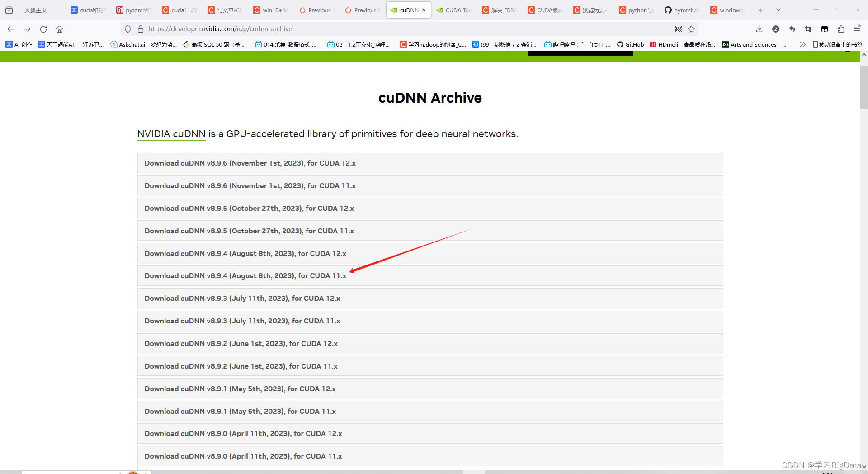The width and height of the screenshot is (868, 474).
Task: Expand cuDNN v8.9.4 for CUDA 11.x
Action: coord(430,276)
